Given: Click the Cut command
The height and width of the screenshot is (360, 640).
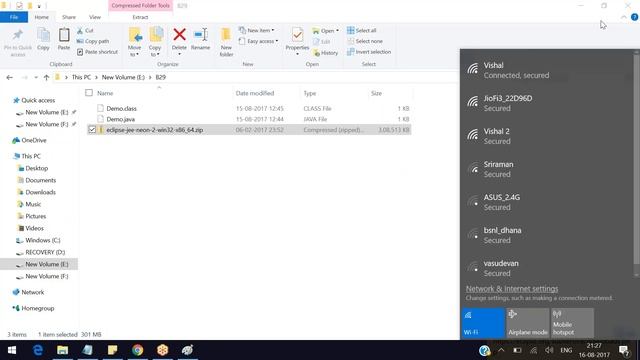Looking at the screenshot, I should click(x=85, y=31).
